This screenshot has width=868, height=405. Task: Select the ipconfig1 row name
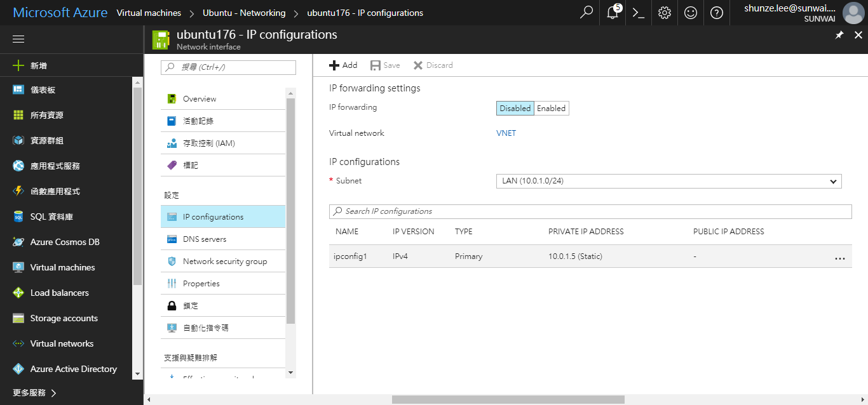[350, 256]
